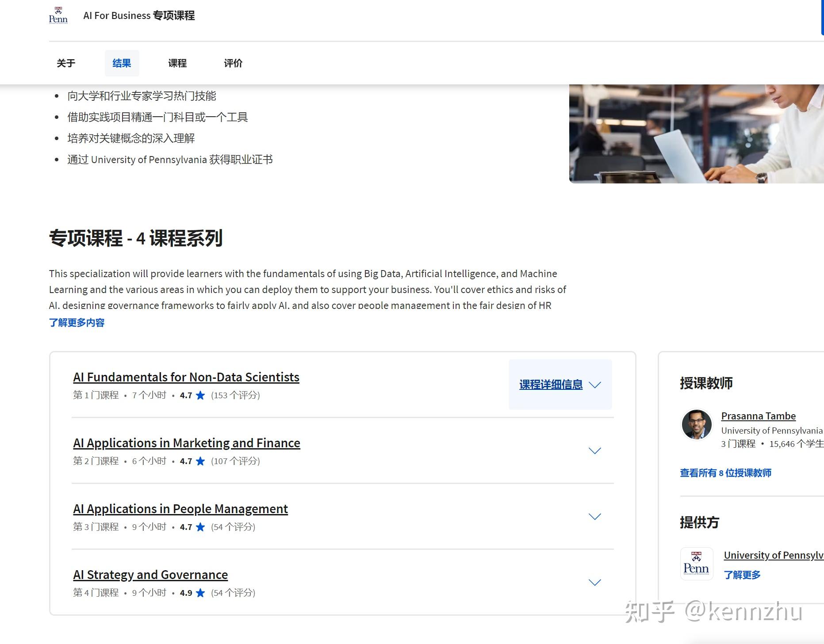Click the office workspace banner image
824x644 pixels.
(x=696, y=132)
